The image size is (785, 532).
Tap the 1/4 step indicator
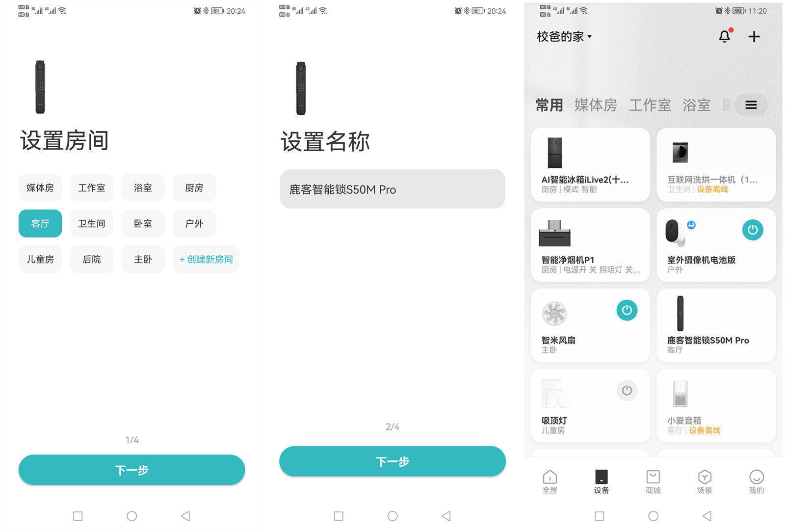point(132,440)
